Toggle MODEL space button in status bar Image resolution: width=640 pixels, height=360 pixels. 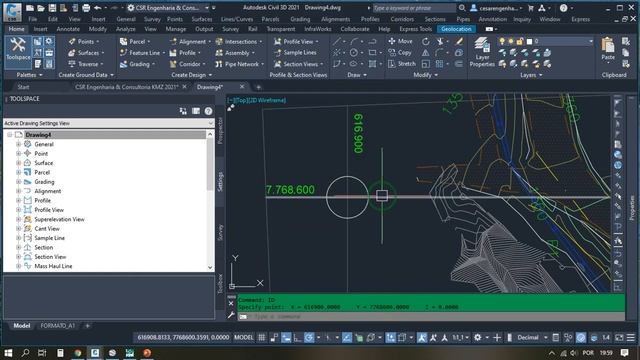[244, 338]
